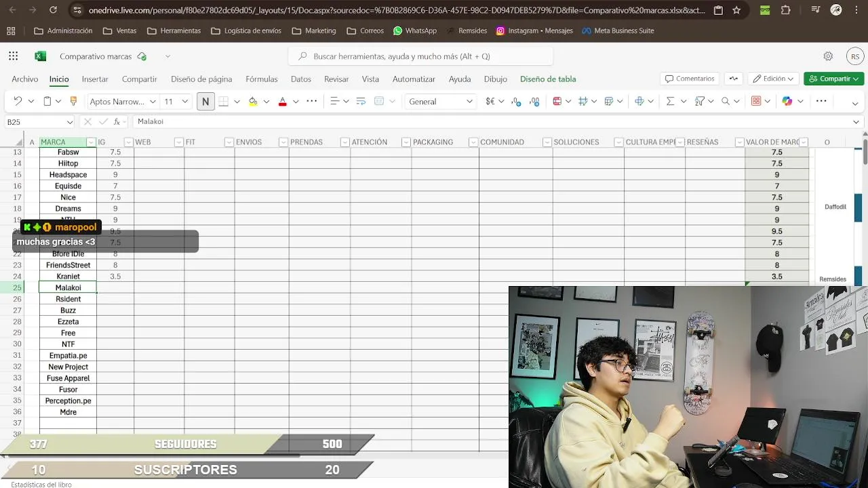
Task: Open MARCA column filter button
Action: pyautogui.click(x=91, y=142)
